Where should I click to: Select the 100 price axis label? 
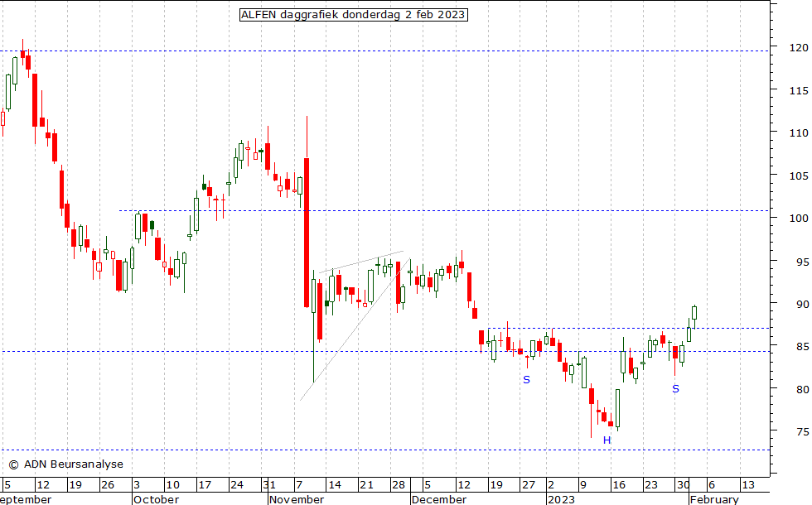[799, 218]
